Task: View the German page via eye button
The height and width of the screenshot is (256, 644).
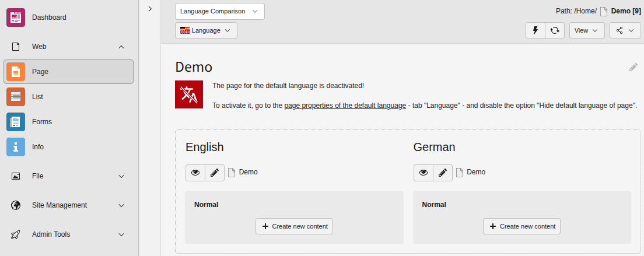Action: coord(423,173)
